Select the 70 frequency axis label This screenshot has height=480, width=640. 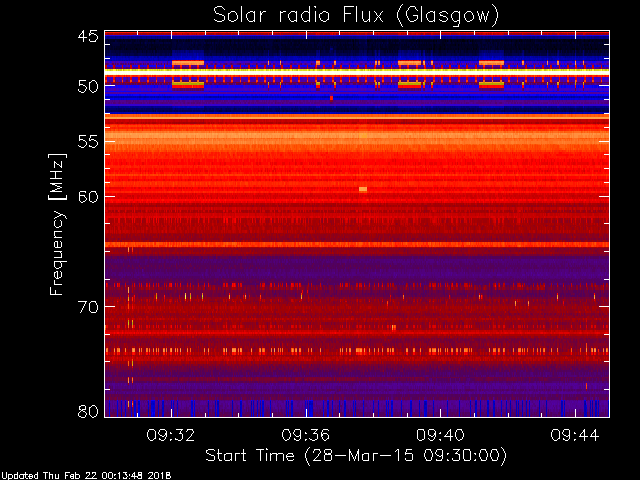(88, 307)
